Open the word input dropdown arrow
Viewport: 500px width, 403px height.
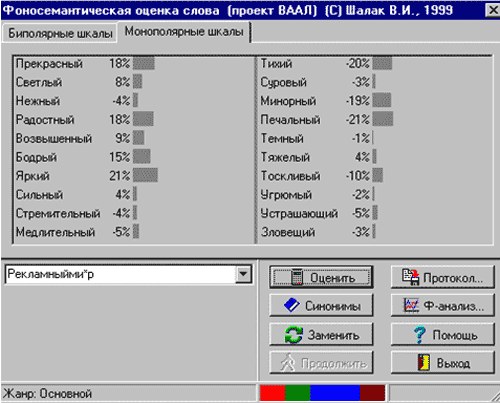[x=244, y=274]
